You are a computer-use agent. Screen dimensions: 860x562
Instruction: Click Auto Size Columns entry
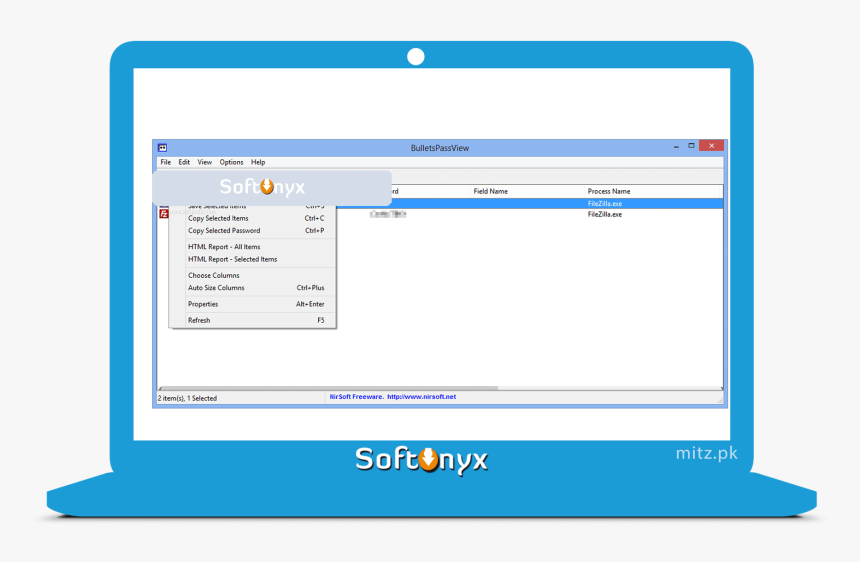253,288
